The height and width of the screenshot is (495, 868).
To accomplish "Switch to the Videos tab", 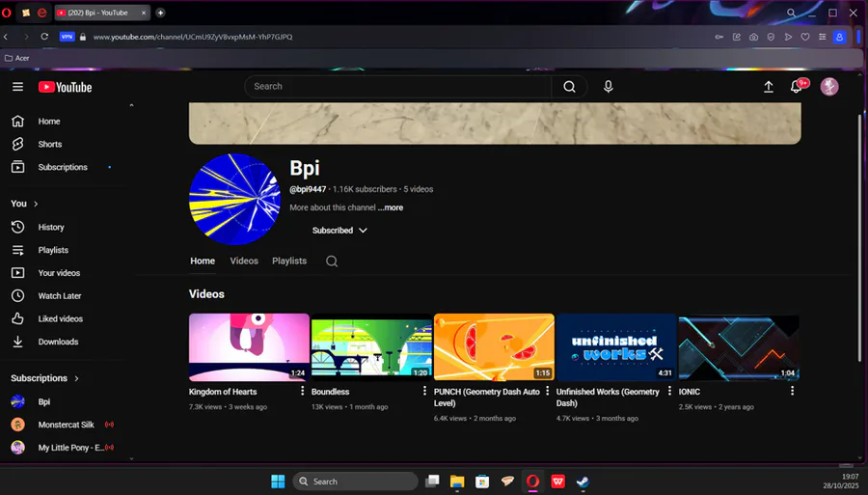I will click(244, 261).
